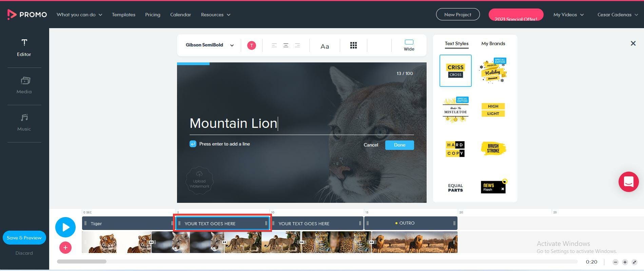Pick the text color swatch
644x271 pixels.
coord(251,45)
